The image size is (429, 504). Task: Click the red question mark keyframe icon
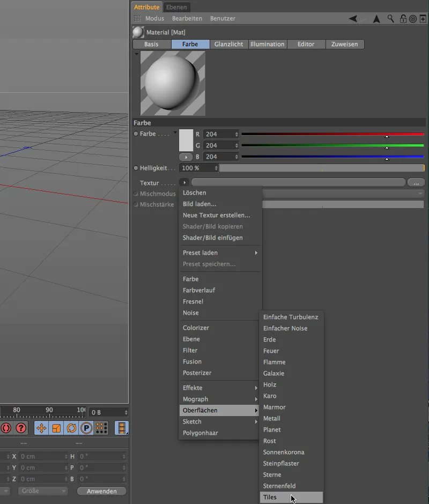[x=21, y=428]
